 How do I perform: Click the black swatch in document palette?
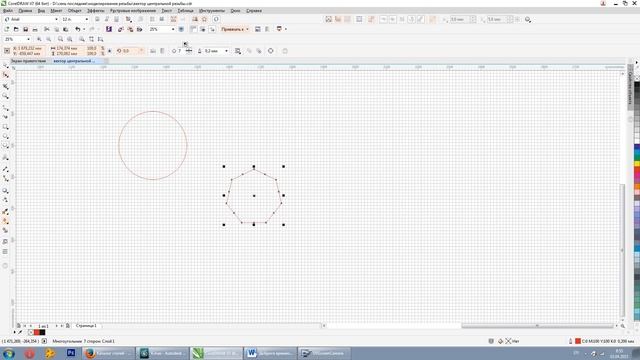click(42, 333)
